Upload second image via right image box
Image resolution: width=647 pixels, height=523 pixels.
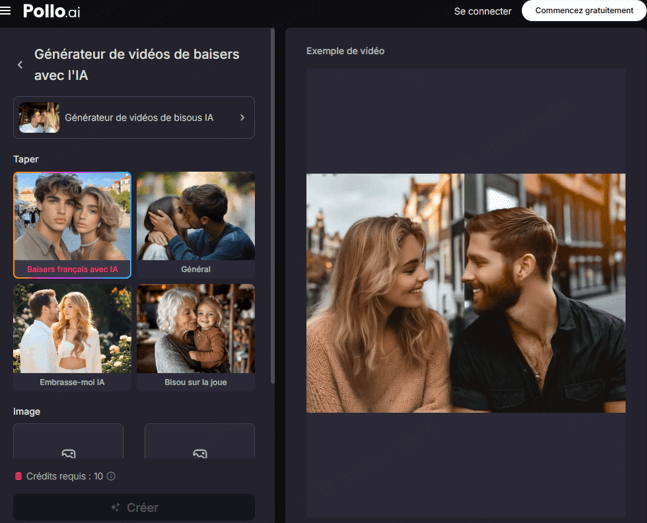click(x=200, y=441)
